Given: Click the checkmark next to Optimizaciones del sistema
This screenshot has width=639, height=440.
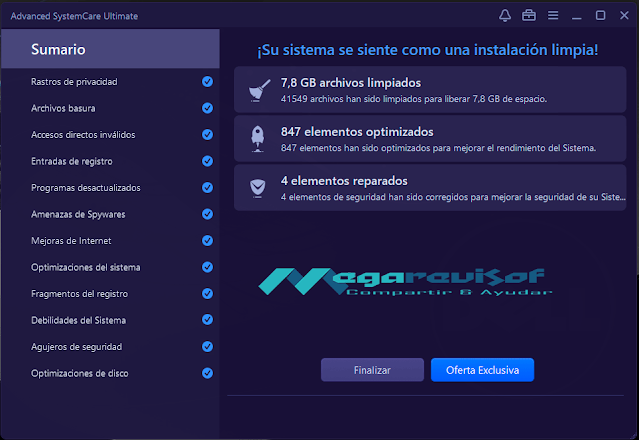Looking at the screenshot, I should [207, 267].
